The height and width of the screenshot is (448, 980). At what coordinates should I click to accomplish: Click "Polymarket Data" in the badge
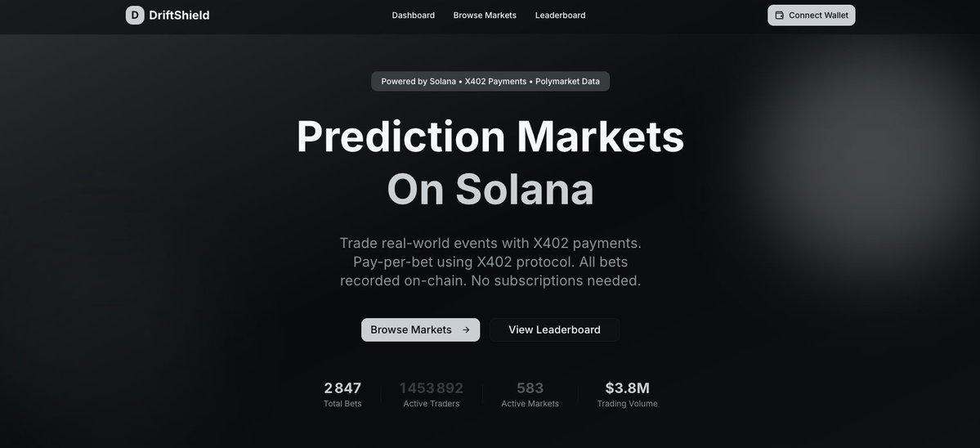(567, 81)
